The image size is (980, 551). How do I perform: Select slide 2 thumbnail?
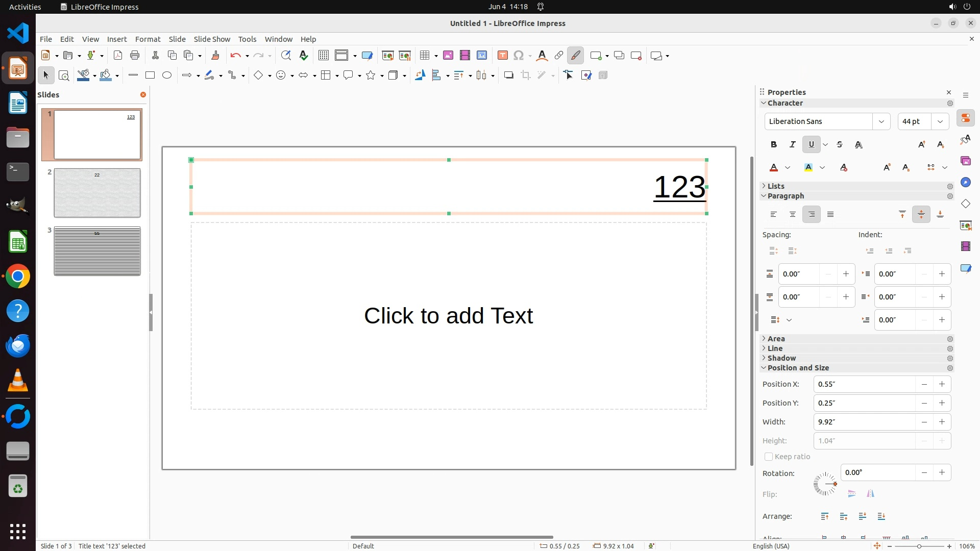[x=97, y=193]
